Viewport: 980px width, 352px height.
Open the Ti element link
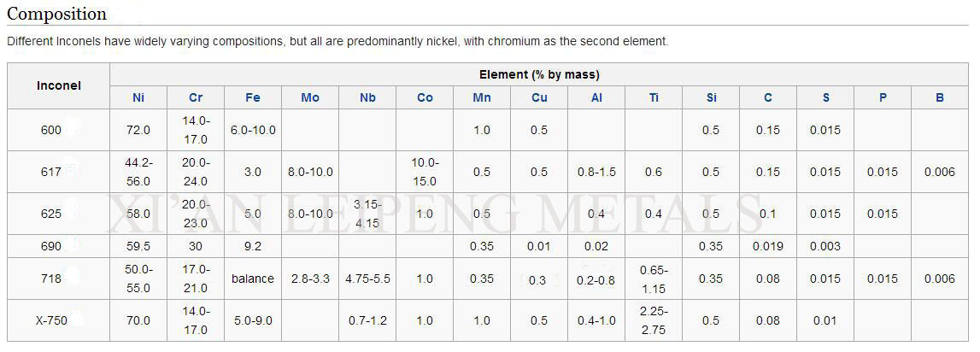pos(654,97)
